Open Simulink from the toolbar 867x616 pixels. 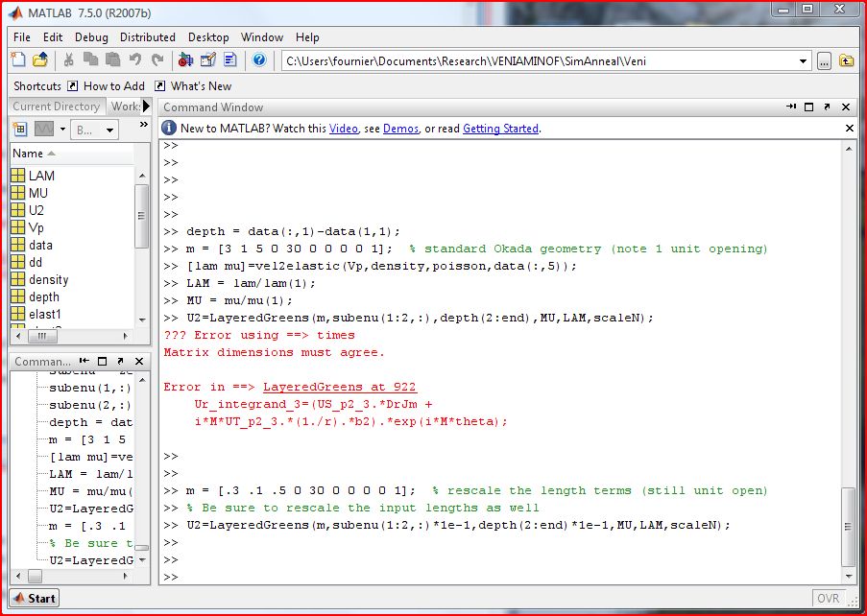(185, 60)
